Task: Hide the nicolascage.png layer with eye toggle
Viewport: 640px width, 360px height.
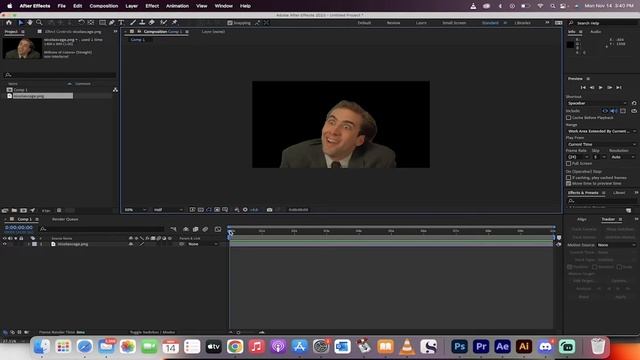Action: 5,244
